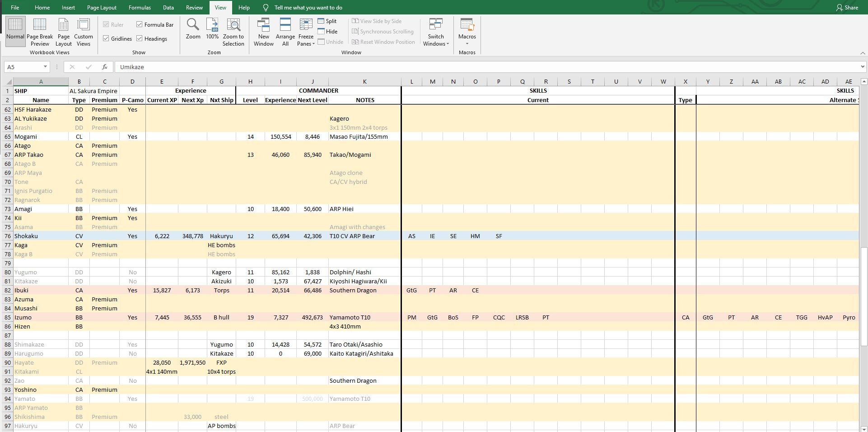This screenshot has height=432, width=868.
Task: Open the Formulas ribbon tab
Action: pos(140,8)
